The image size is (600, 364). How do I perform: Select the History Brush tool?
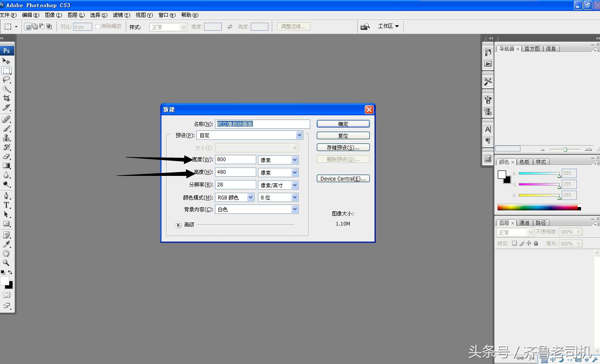pos(6,147)
